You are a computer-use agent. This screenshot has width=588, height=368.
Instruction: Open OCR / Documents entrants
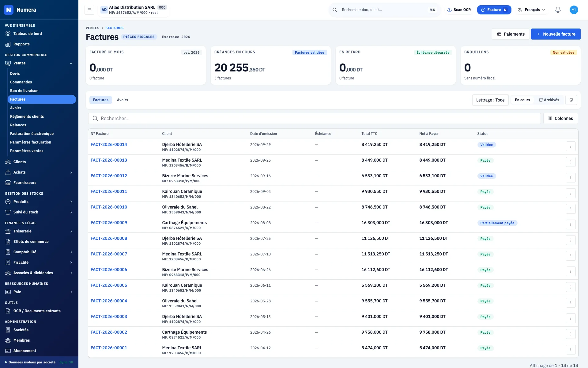(x=39, y=311)
